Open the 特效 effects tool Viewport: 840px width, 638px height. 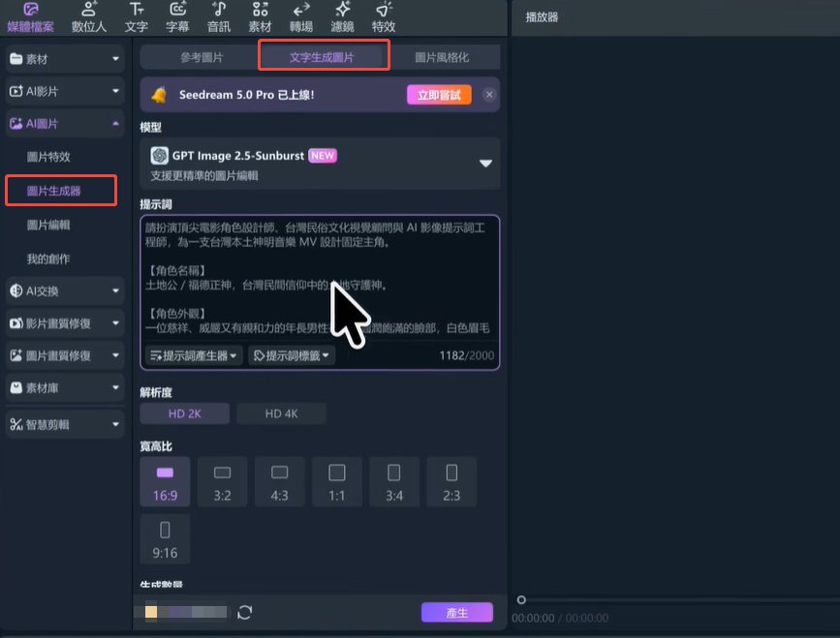point(384,17)
